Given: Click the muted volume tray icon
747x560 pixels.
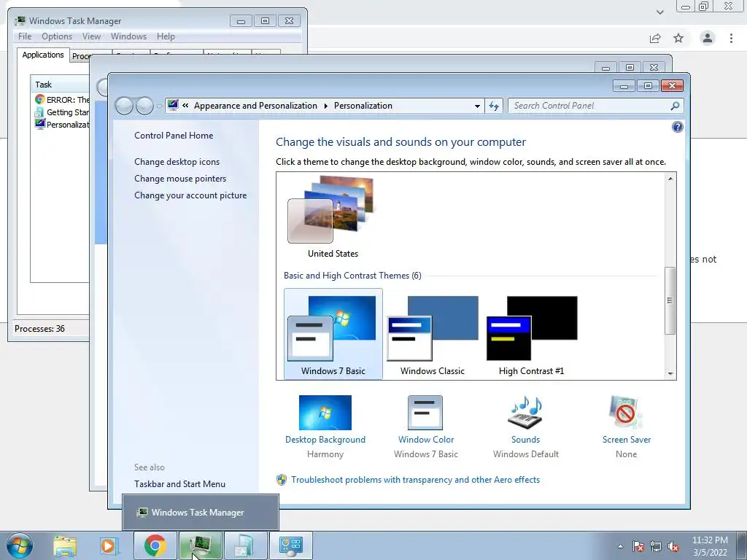Looking at the screenshot, I should (673, 546).
